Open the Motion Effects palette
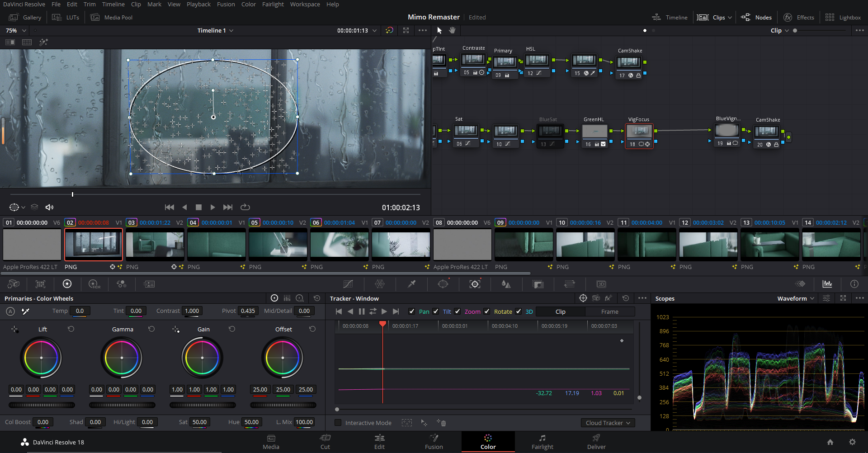 (x=149, y=284)
